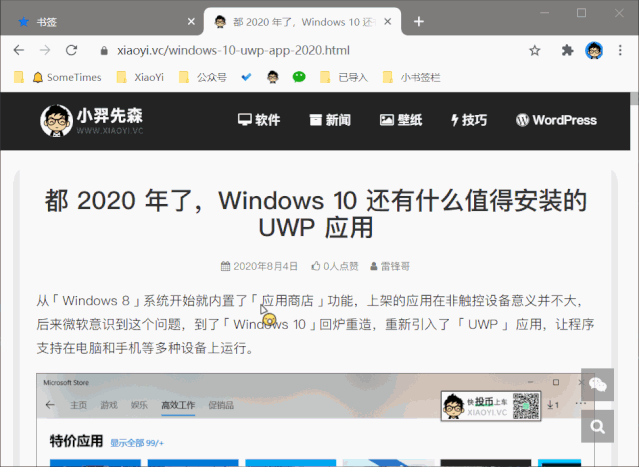
Task: Click the QR code watermark badge
Action: 491,406
